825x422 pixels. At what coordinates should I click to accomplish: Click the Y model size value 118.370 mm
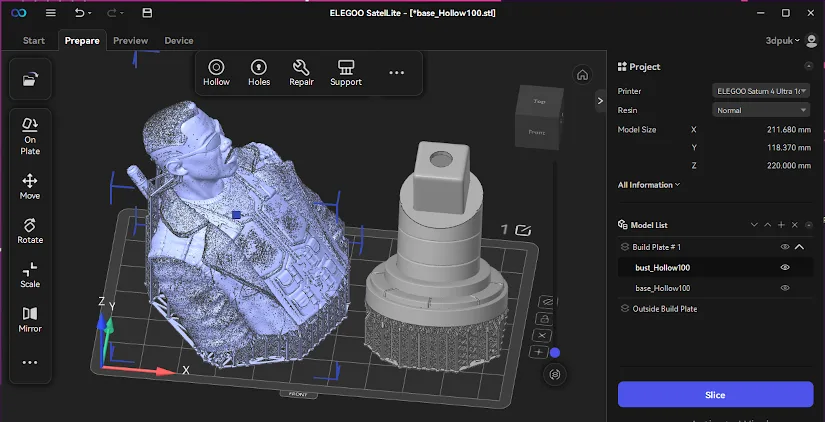tap(789, 147)
